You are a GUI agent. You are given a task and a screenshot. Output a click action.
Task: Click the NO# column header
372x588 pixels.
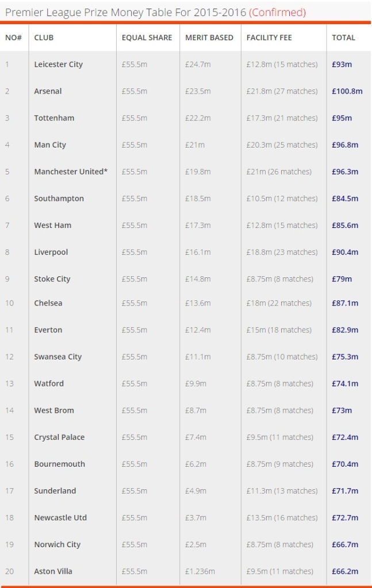tap(14, 37)
